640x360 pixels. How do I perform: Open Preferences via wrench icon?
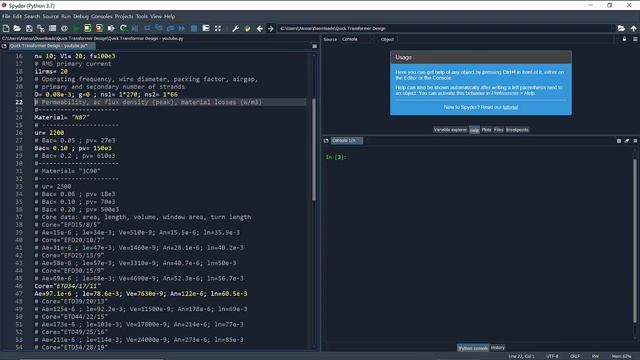click(x=236, y=28)
